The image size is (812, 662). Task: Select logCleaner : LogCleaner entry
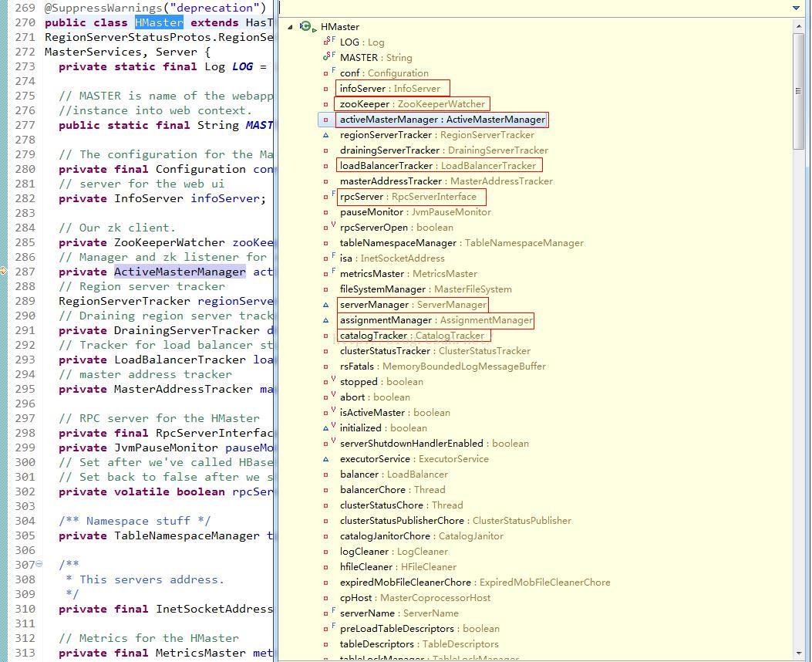(x=393, y=552)
